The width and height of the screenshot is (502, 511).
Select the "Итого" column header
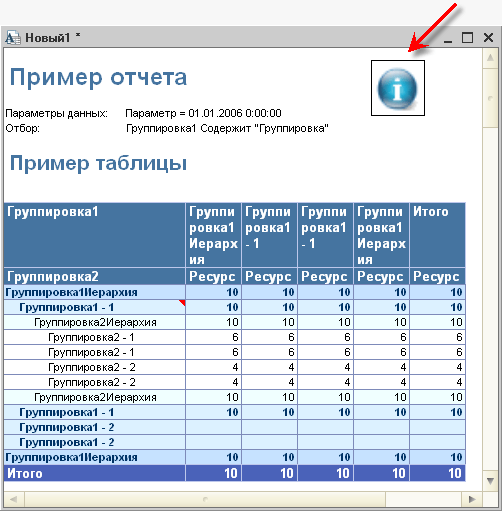(437, 235)
